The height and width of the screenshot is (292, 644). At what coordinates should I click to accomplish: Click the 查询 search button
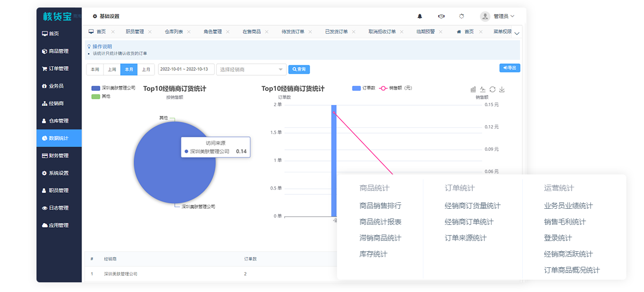299,70
